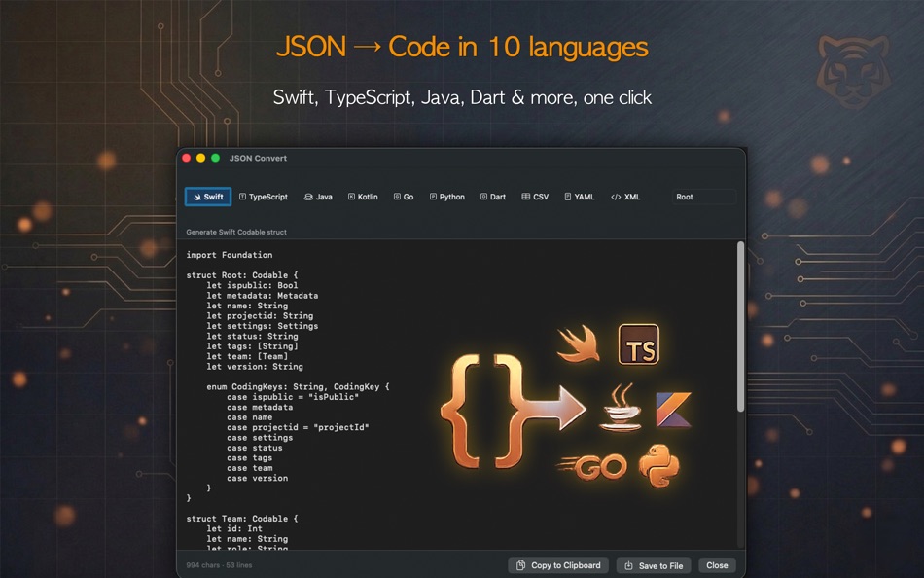
Task: Open the Dart tab
Action: point(493,197)
